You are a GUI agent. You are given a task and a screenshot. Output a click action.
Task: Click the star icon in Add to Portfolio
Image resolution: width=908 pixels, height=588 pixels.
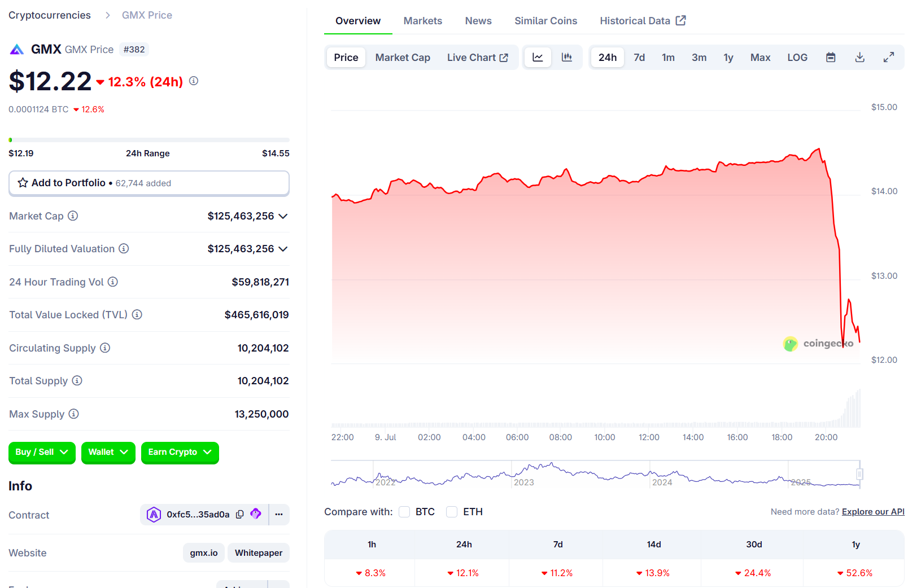pos(23,183)
